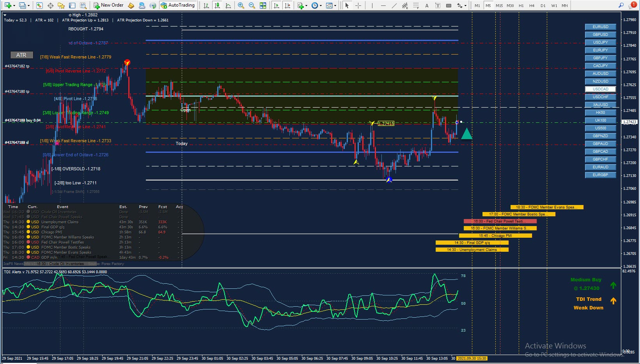
Task: Switch to H1 timeframe
Action: 521,5
